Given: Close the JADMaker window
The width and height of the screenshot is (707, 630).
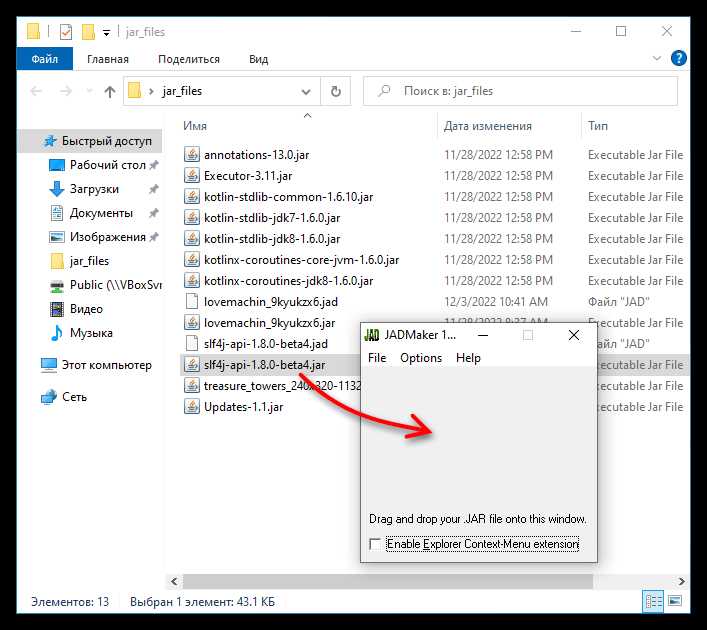Looking at the screenshot, I should (574, 335).
